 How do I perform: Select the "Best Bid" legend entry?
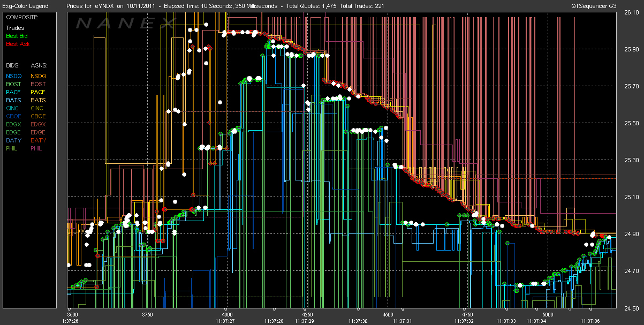click(x=16, y=36)
